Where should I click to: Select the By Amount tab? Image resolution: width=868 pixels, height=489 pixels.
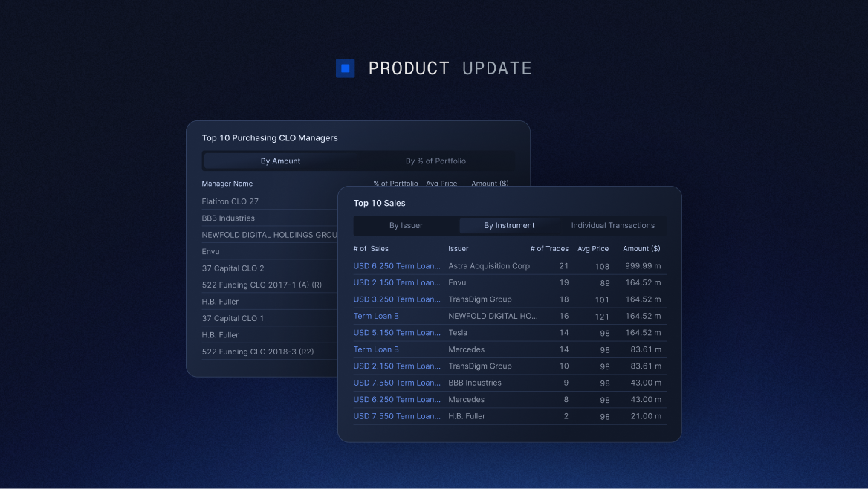280,161
